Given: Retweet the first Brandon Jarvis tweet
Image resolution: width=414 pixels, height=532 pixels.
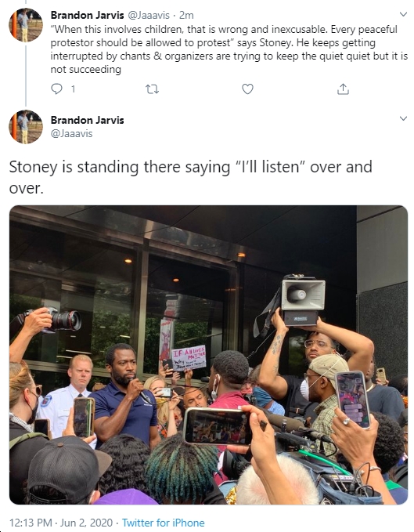Looking at the screenshot, I should point(152,89).
